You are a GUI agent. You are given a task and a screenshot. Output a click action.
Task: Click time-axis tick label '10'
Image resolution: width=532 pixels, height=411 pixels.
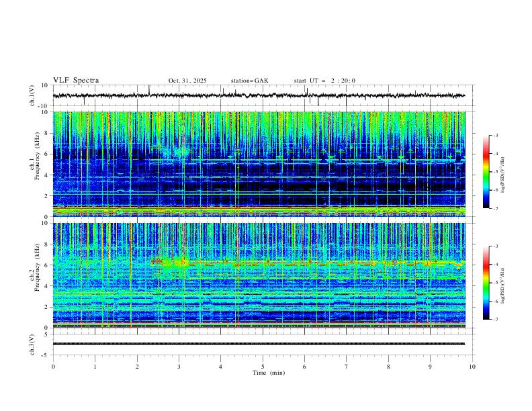[472, 367]
